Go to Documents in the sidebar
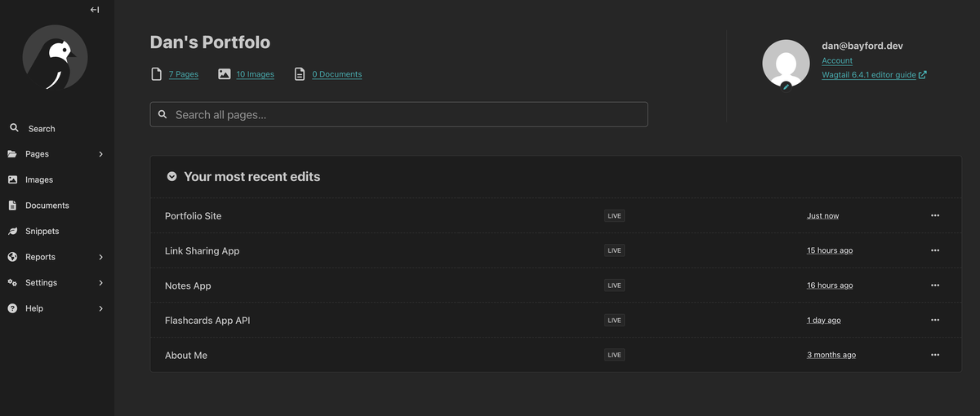 47,206
